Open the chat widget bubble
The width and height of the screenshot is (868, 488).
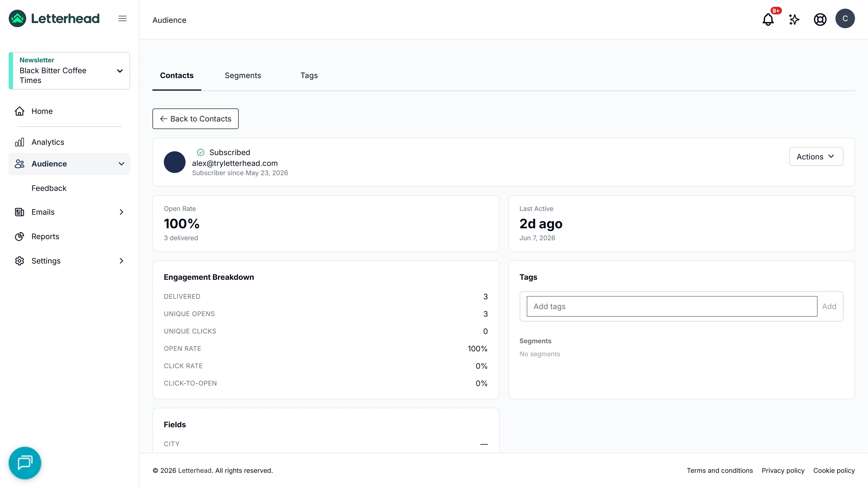point(25,463)
